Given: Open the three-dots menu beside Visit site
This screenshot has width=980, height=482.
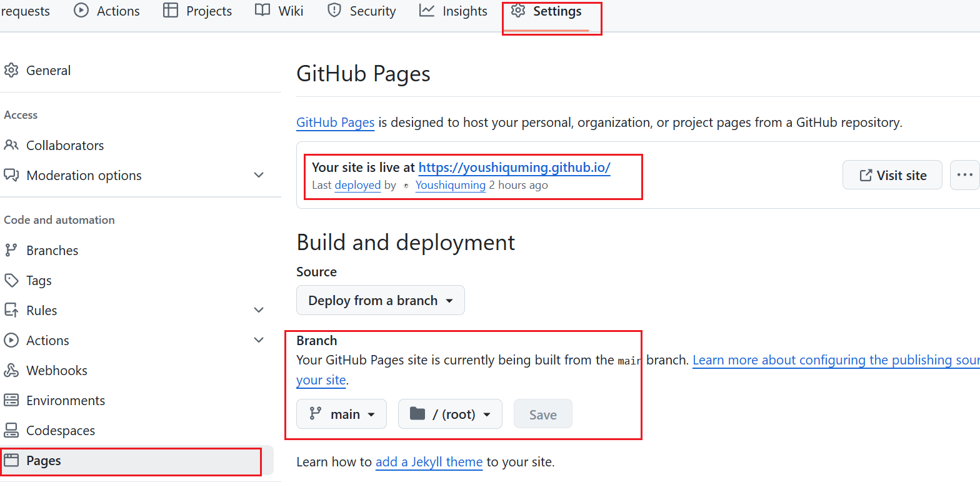Looking at the screenshot, I should pyautogui.click(x=964, y=175).
